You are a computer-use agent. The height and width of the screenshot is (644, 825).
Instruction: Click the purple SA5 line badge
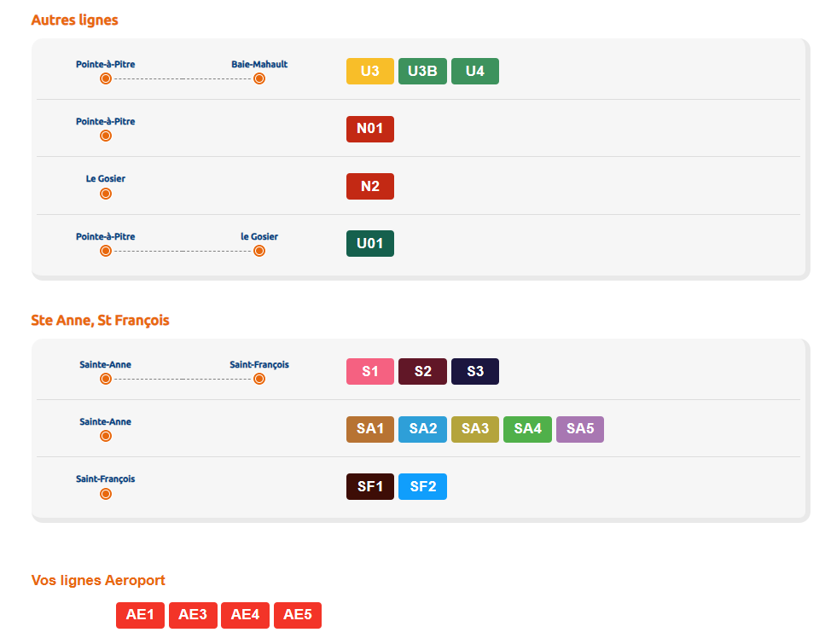[580, 429]
